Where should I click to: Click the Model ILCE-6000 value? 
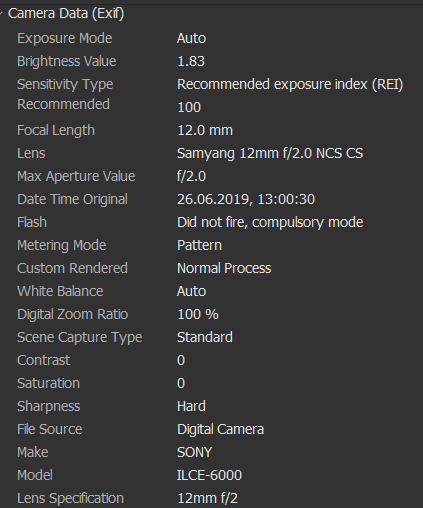[x=209, y=475]
